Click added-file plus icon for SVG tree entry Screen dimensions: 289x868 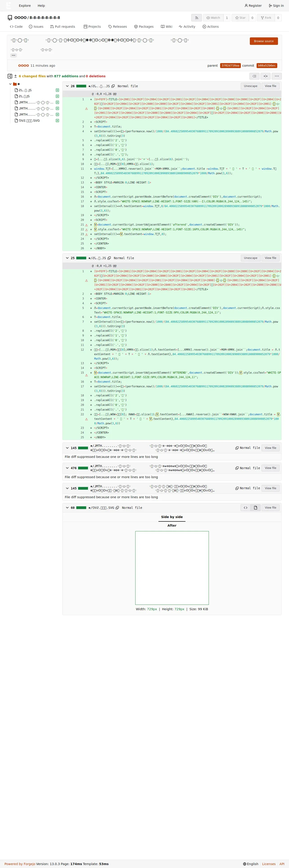click(x=57, y=121)
